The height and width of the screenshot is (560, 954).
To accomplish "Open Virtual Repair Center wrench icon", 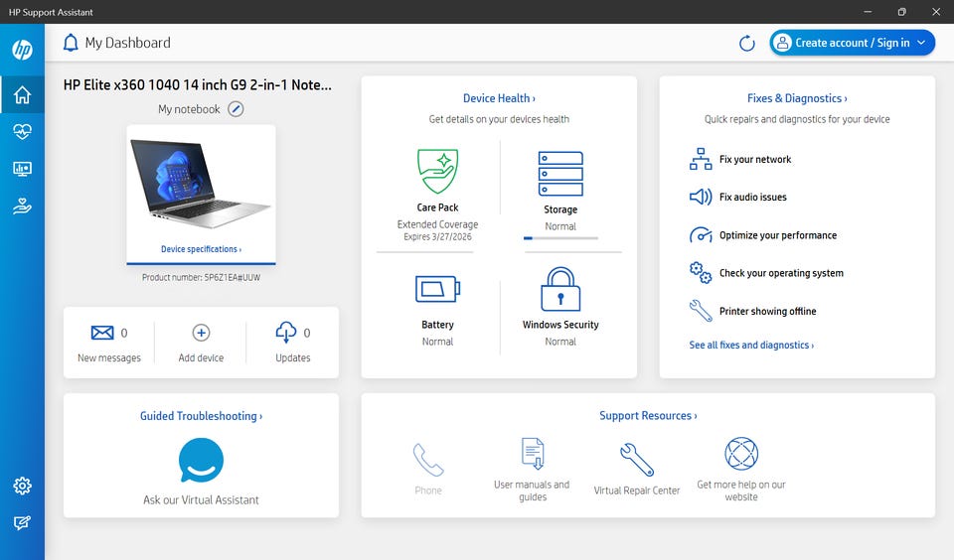I will coord(636,459).
